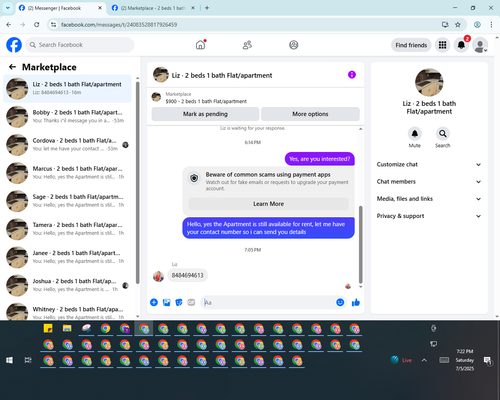Click the apartment thumbnail in right panel

(429, 82)
